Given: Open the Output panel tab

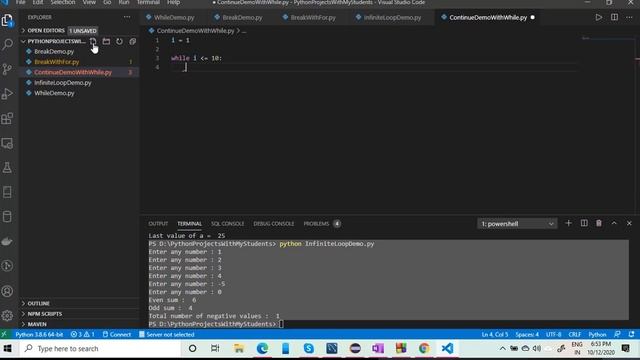Looking at the screenshot, I should (x=158, y=224).
